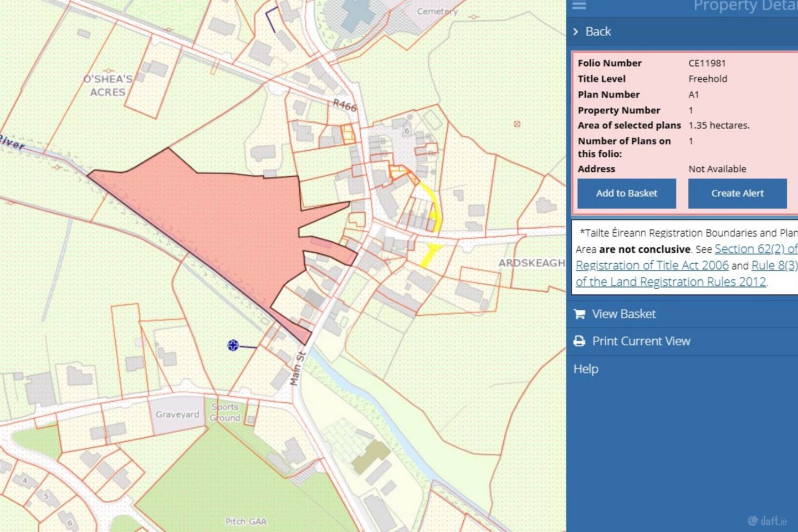Click the shopping cart basket icon
This screenshot has height=532, width=798.
580,314
